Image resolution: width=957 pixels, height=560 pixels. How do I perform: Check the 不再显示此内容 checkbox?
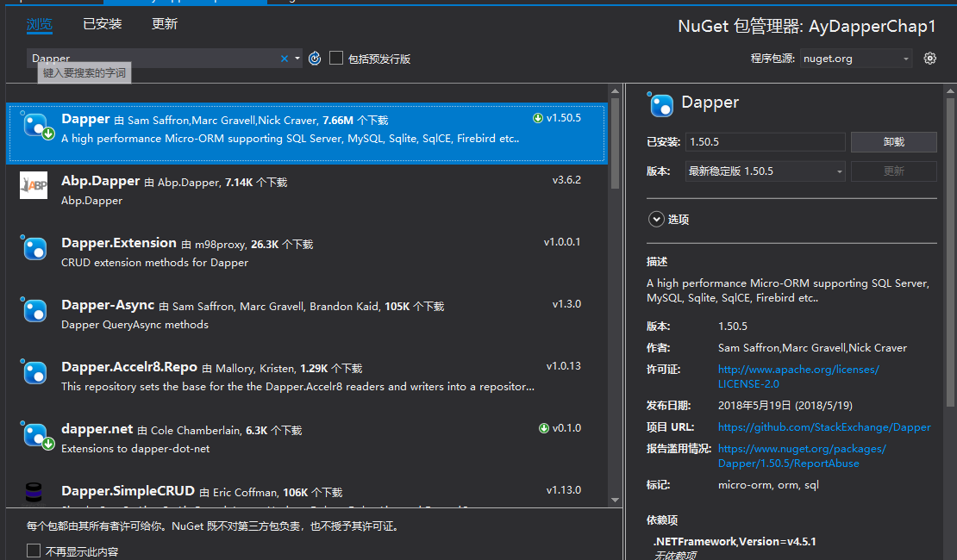click(34, 551)
